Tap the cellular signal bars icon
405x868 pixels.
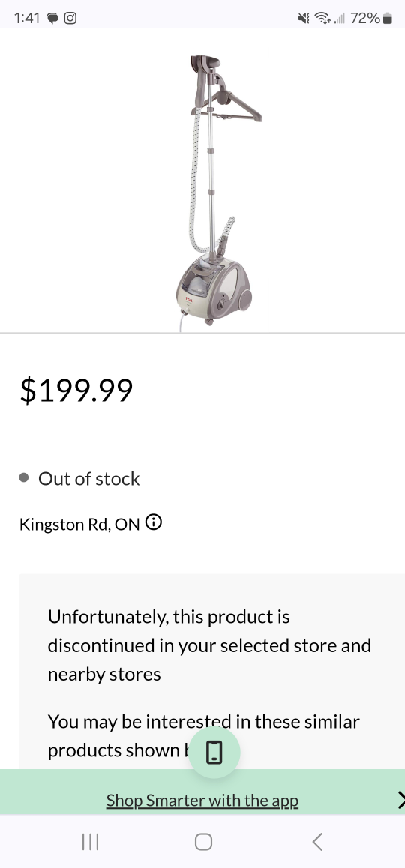point(340,19)
